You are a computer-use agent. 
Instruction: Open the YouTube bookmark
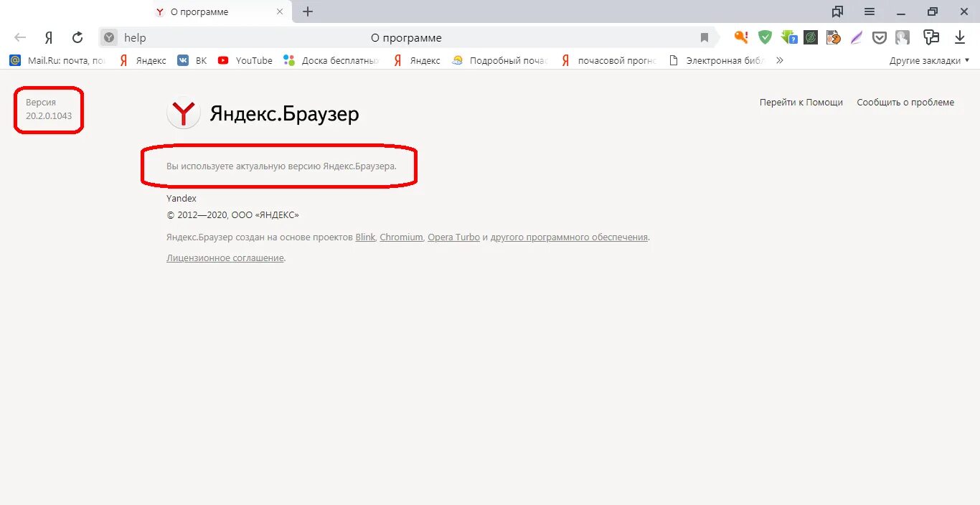pos(245,61)
